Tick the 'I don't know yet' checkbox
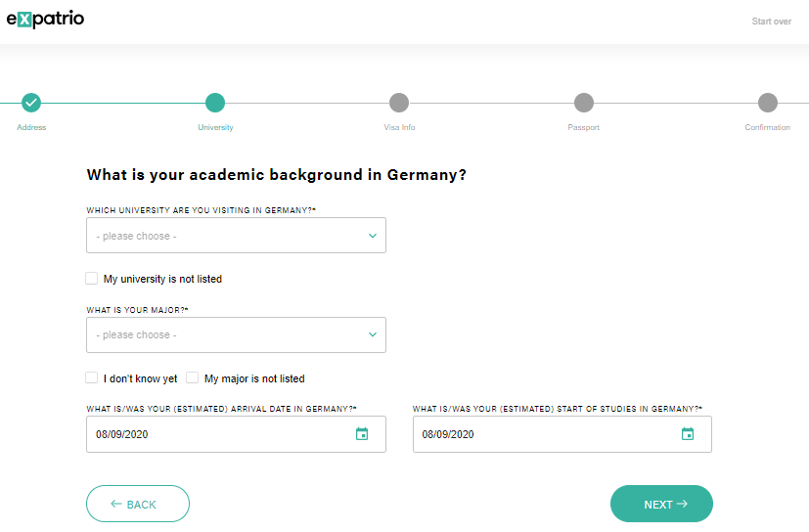 pos(92,377)
